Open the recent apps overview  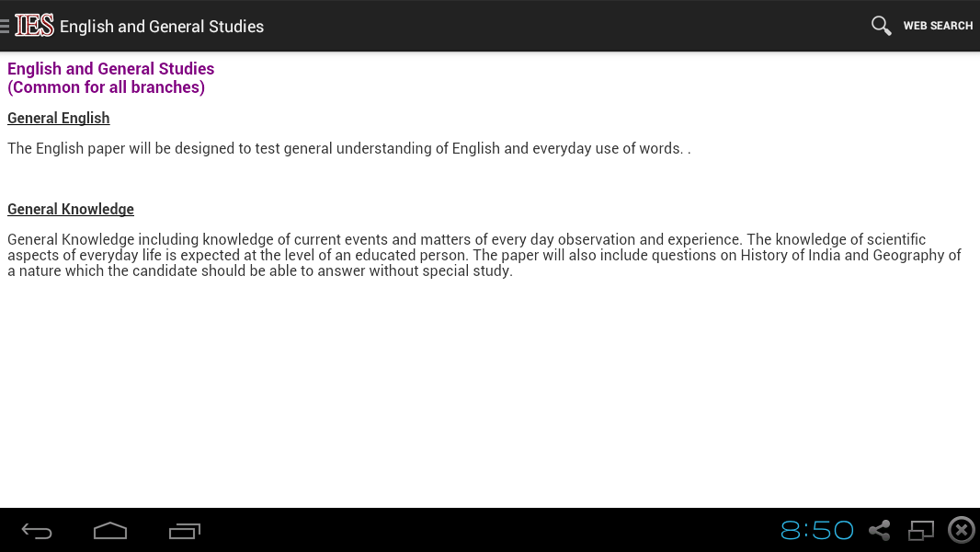tap(185, 531)
